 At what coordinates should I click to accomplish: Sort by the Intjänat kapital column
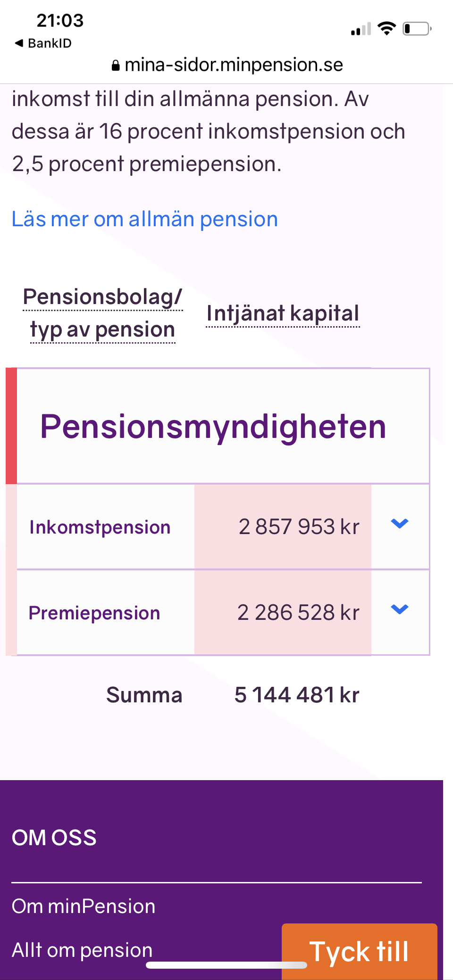[x=282, y=313]
